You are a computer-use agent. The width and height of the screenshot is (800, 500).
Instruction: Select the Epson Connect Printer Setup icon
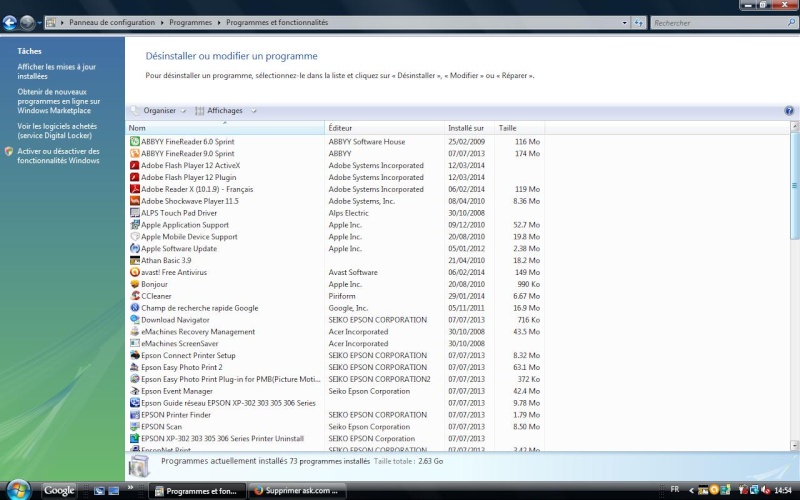135,355
